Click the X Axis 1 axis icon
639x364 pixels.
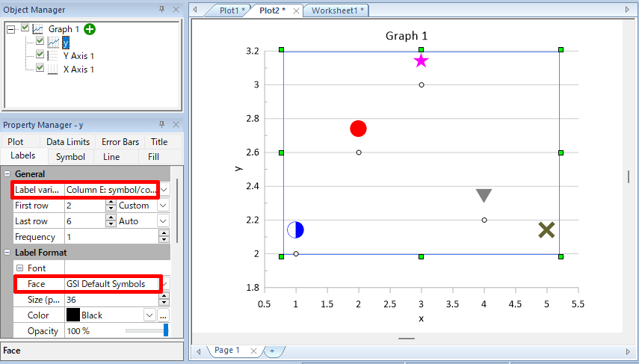[53, 70]
